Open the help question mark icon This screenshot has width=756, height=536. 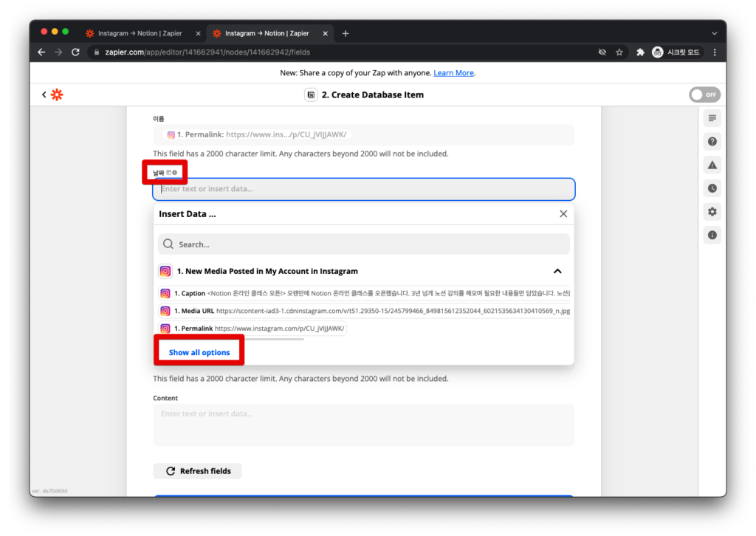click(x=712, y=141)
